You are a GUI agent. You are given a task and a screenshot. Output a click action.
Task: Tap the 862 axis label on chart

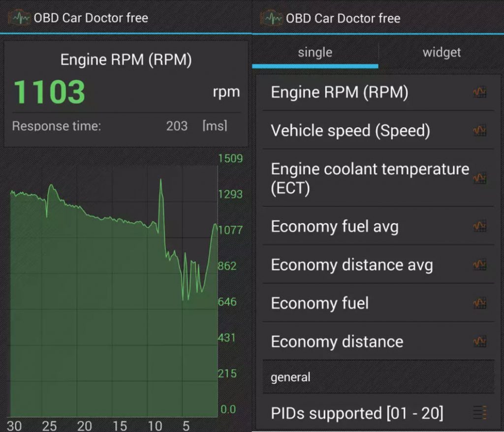point(227,266)
